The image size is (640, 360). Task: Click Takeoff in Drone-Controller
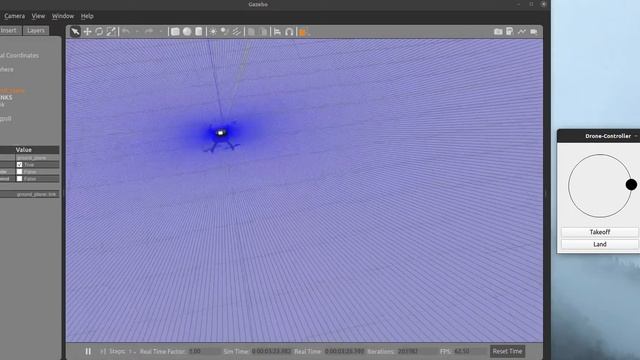[x=600, y=232]
